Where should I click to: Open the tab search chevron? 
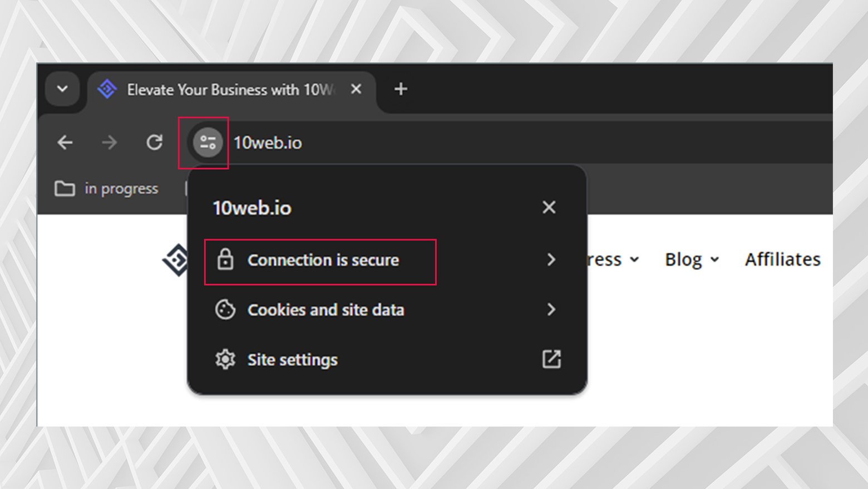pyautogui.click(x=62, y=89)
